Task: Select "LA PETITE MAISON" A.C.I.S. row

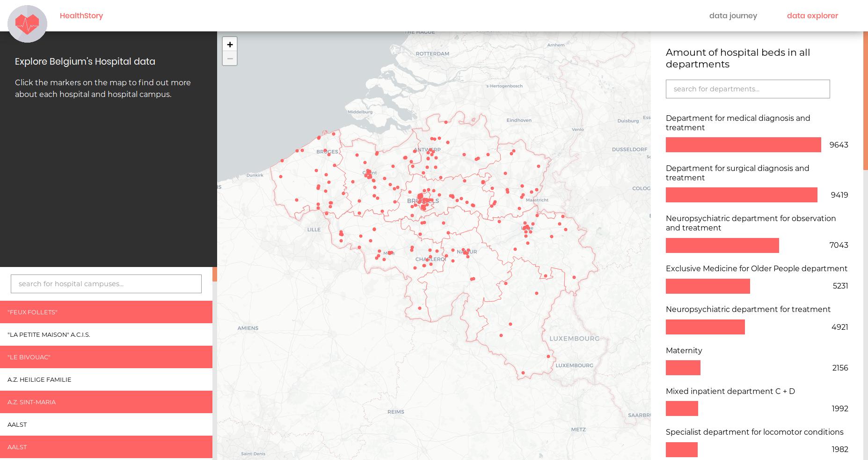Action: tap(106, 334)
